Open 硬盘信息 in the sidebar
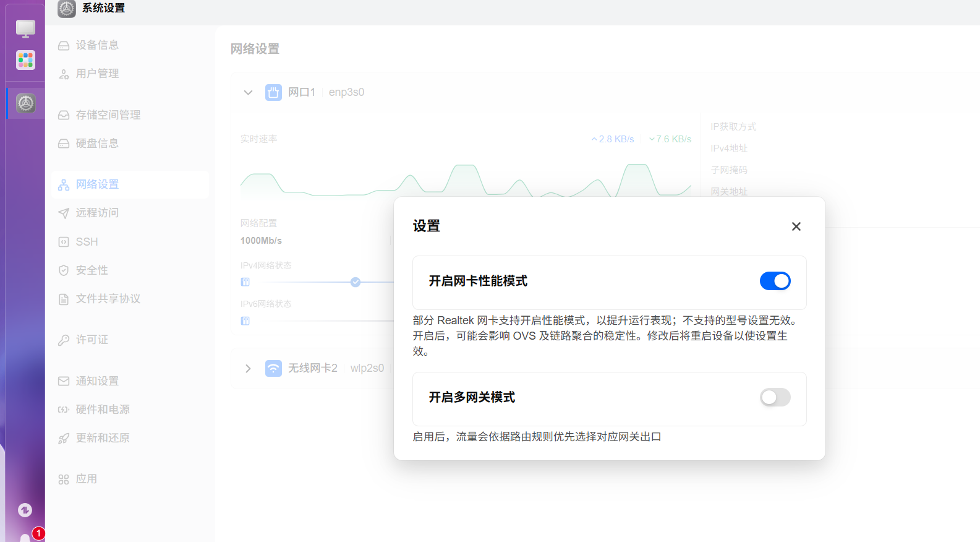 130,144
